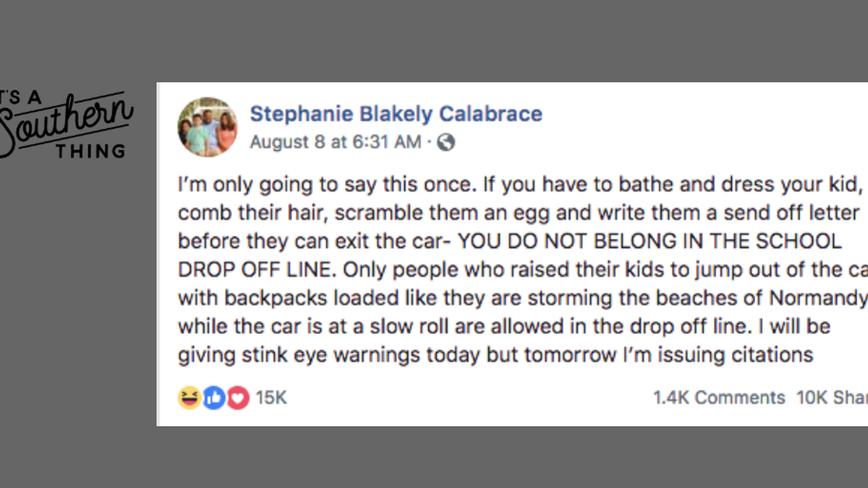Click the cursive "Southern" word in logo
Image resolution: width=868 pixels, height=488 pixels.
pos(66,122)
